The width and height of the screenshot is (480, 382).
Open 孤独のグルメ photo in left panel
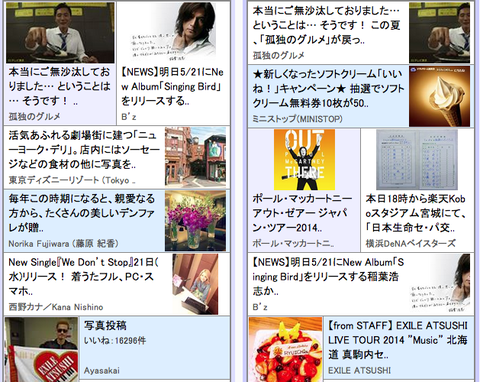(x=60, y=32)
